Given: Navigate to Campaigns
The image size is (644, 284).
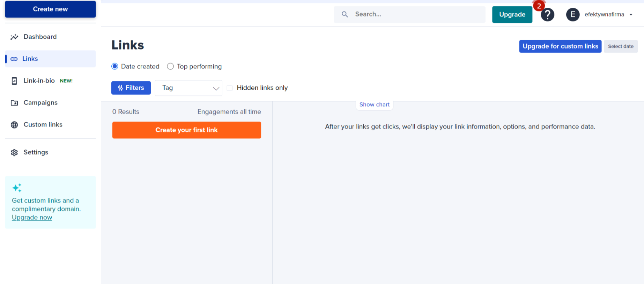Looking at the screenshot, I should coord(40,103).
